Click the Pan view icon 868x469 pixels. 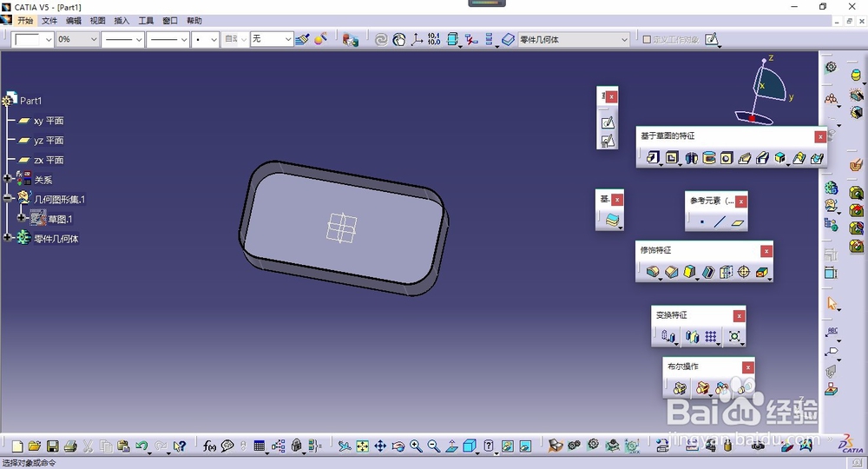pyautogui.click(x=380, y=446)
